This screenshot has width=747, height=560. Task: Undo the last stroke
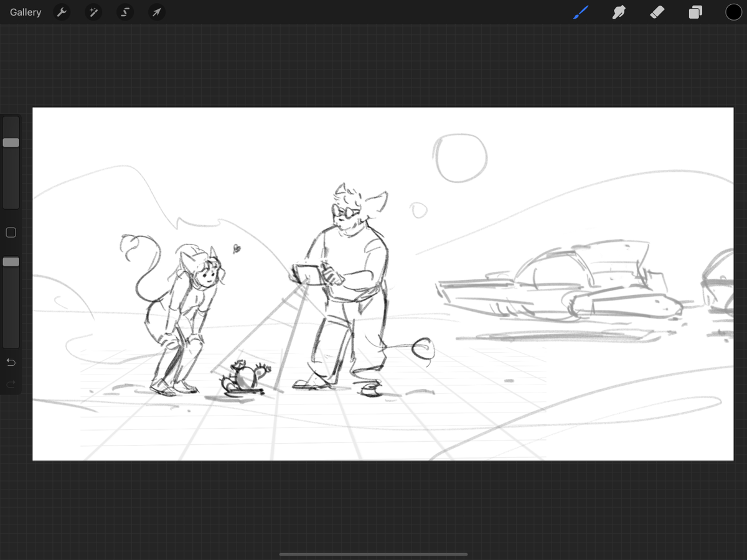(x=11, y=362)
